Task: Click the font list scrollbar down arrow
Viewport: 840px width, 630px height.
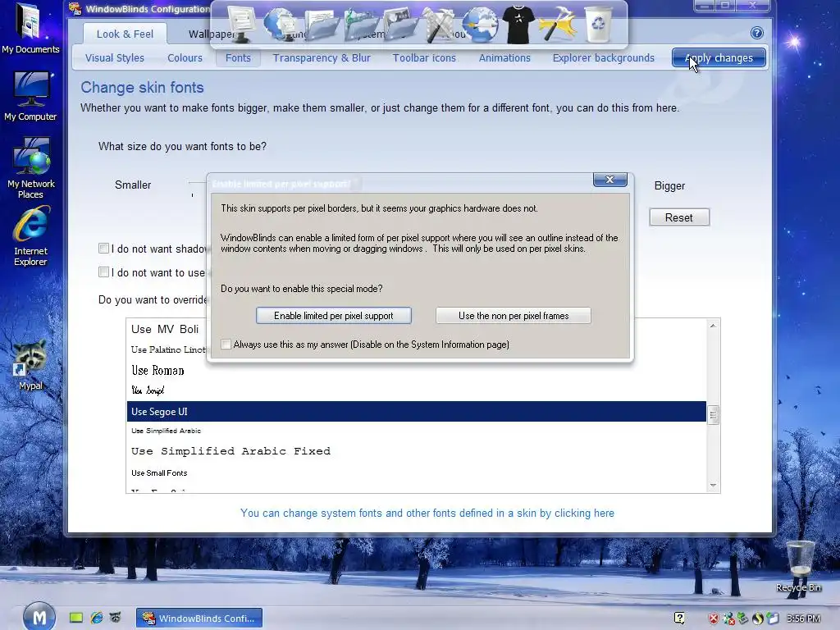Action: [713, 486]
